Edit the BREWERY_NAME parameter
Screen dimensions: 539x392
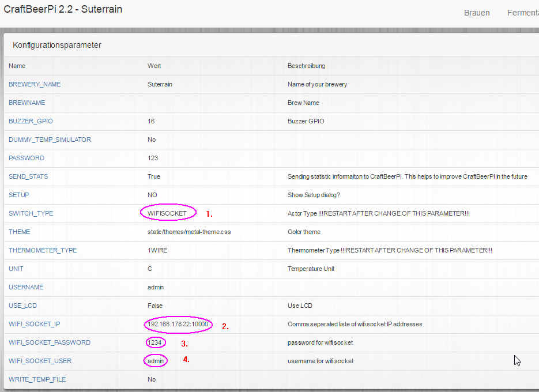coord(35,84)
